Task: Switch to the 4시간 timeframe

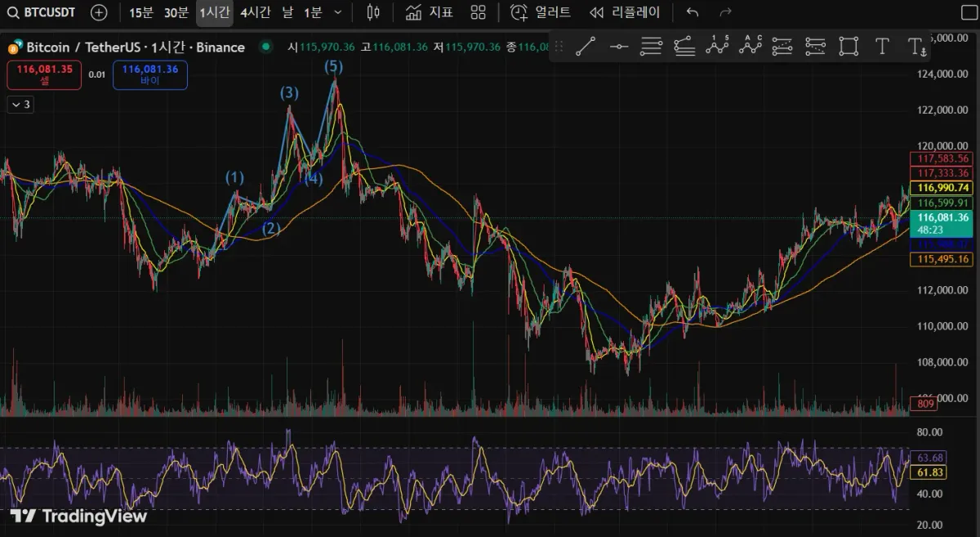Action: [256, 12]
